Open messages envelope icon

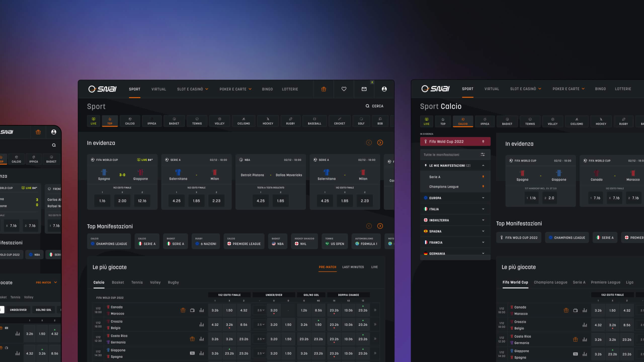click(364, 89)
